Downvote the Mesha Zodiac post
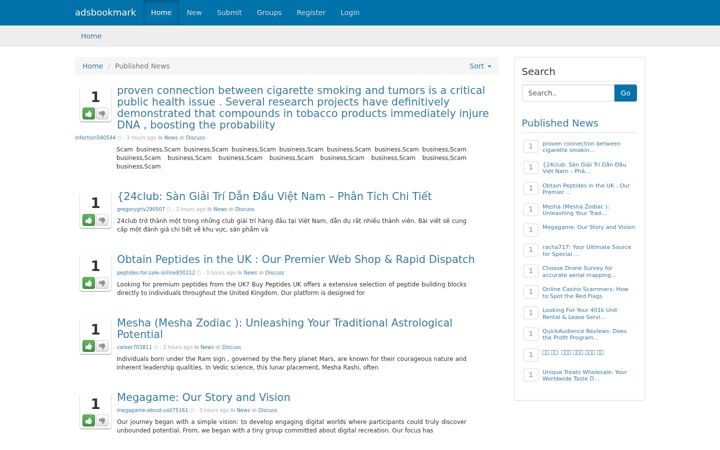 coord(102,346)
